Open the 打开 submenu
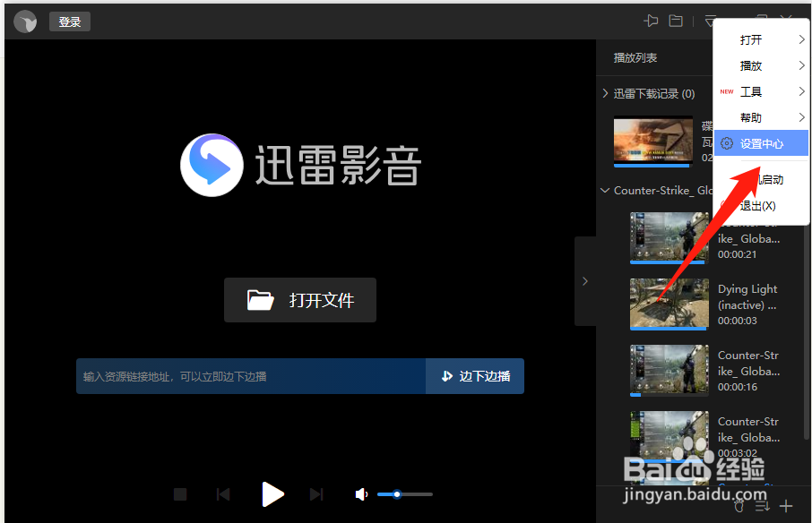This screenshot has height=523, width=812. pyautogui.click(x=761, y=39)
